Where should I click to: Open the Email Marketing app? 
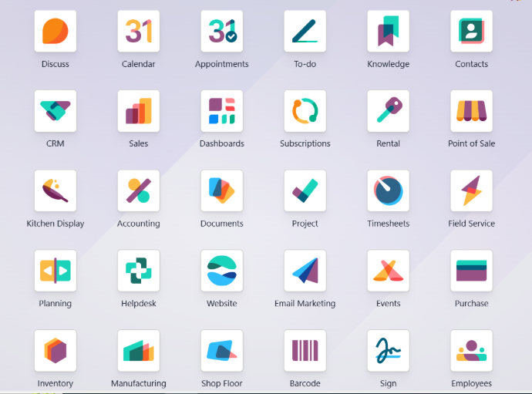pos(305,271)
